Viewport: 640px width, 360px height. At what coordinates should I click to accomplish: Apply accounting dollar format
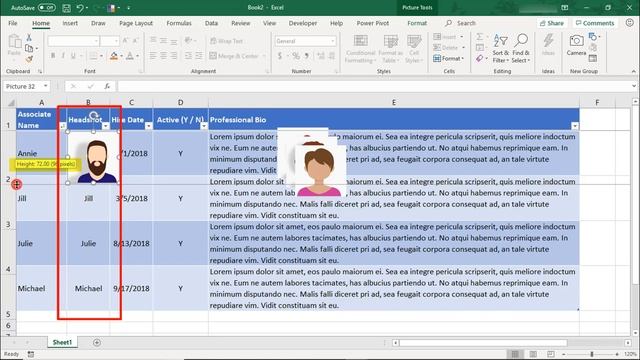[280, 56]
